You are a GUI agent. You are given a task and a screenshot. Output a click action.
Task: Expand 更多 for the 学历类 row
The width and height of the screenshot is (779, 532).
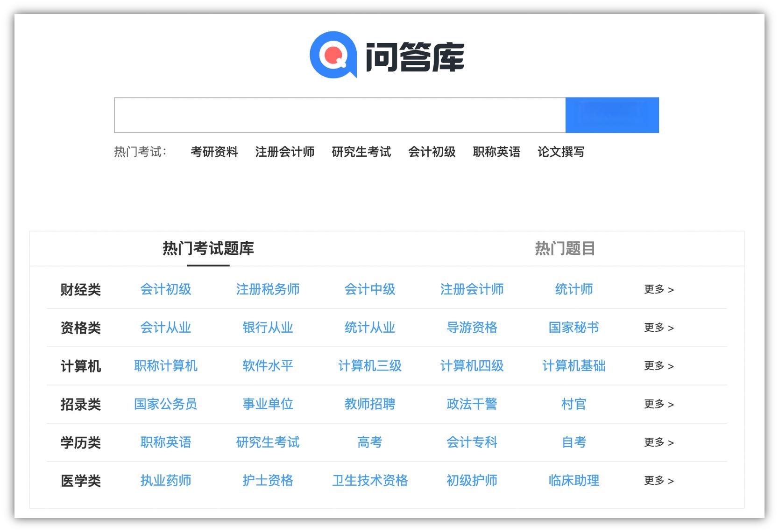click(x=659, y=442)
